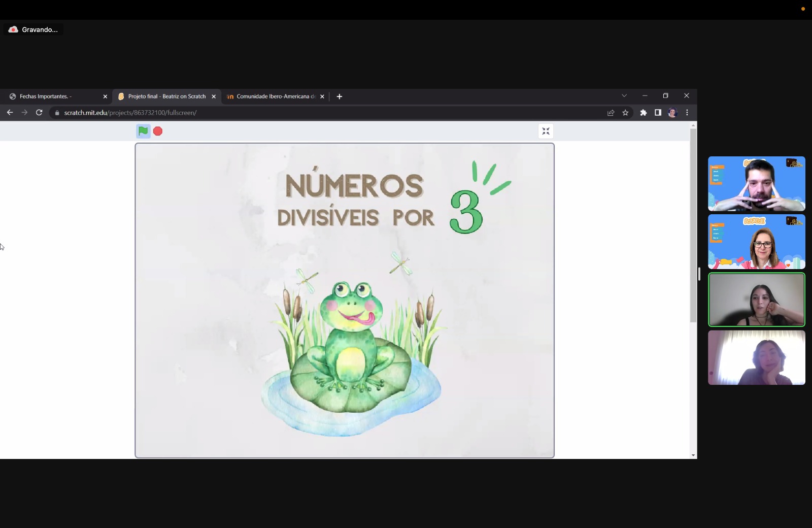Exit fullscreen mode using the shrink icon

[546, 131]
